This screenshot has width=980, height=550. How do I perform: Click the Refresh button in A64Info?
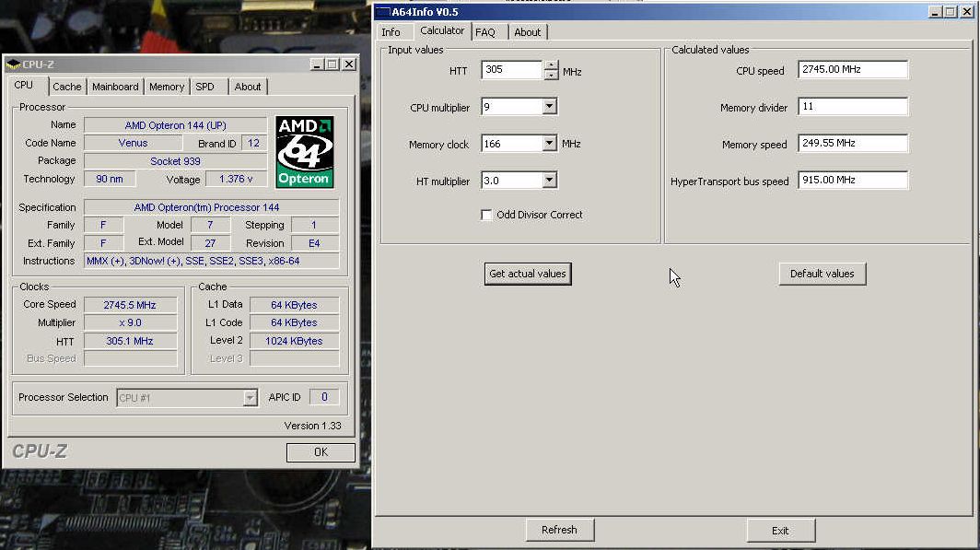(x=559, y=530)
